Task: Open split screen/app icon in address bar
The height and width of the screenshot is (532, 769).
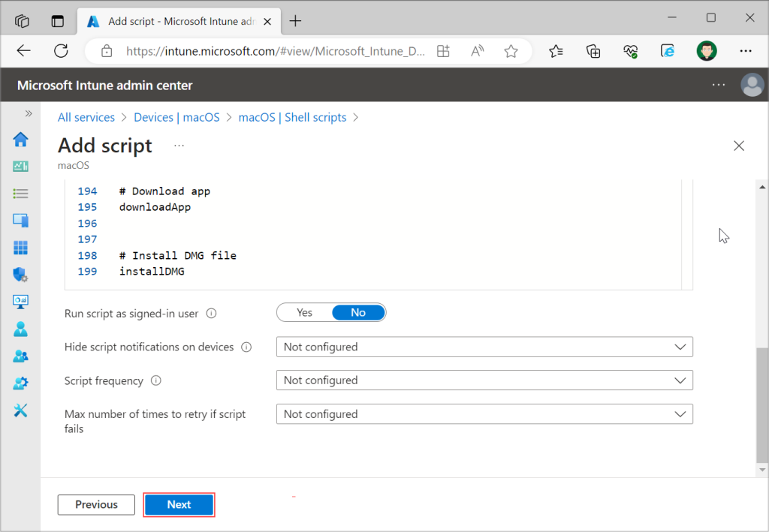Action: tap(443, 51)
